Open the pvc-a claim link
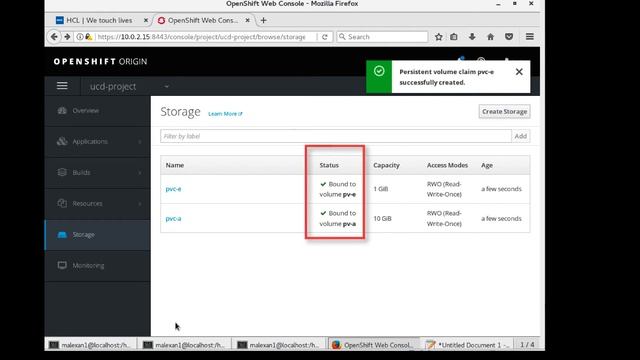The height and width of the screenshot is (360, 640). [173, 218]
